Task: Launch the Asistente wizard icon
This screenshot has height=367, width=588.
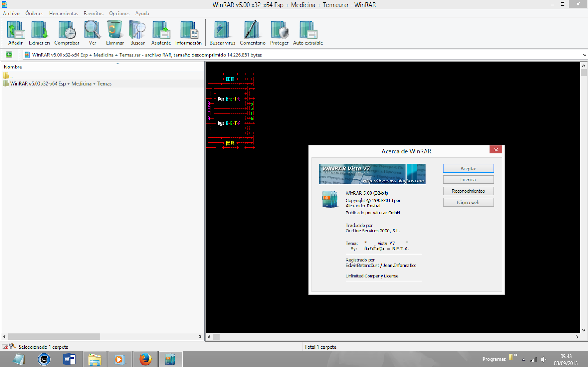Action: (x=161, y=33)
